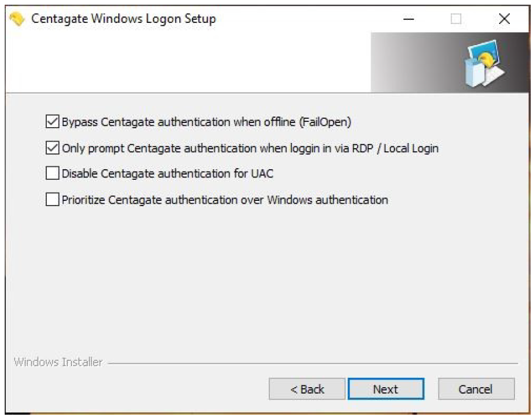The height and width of the screenshot is (417, 532).
Task: Click the installer computer graphic in banner
Action: click(x=485, y=63)
